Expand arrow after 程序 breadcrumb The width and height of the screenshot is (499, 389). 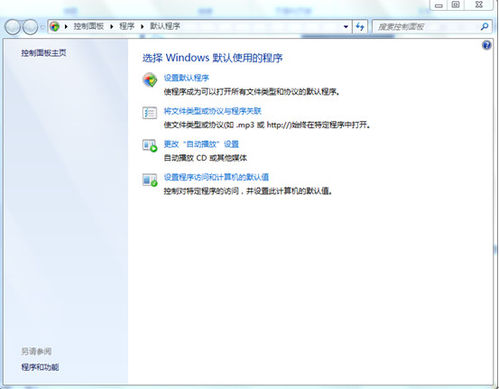pyautogui.click(x=142, y=26)
